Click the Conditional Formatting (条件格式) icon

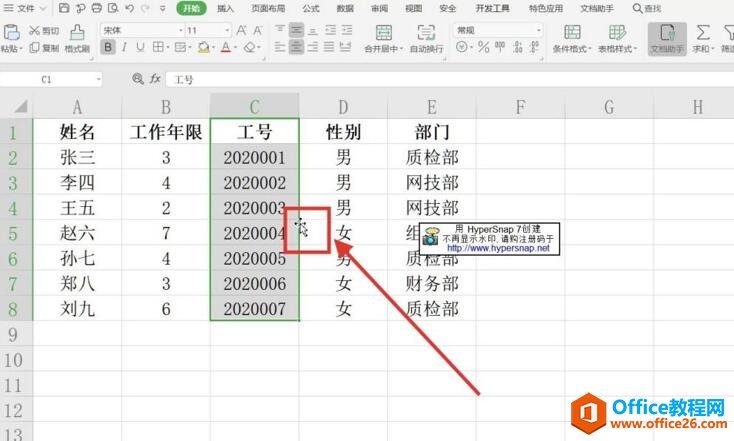click(x=572, y=32)
